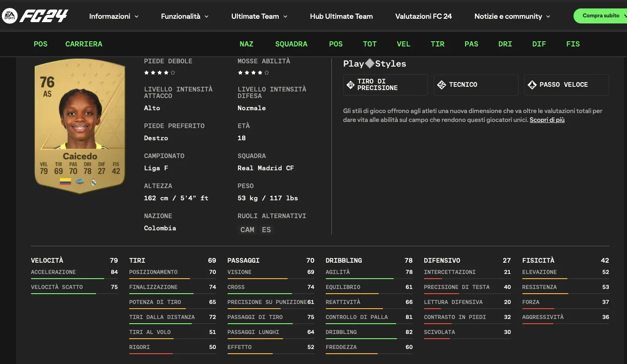The height and width of the screenshot is (364, 627).
Task: Select the ES alternative role chip
Action: pos(267,230)
